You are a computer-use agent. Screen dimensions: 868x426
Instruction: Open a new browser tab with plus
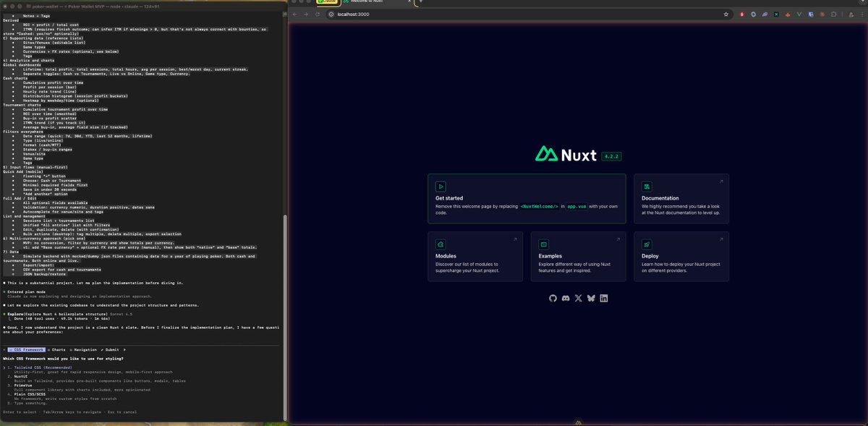420,2
